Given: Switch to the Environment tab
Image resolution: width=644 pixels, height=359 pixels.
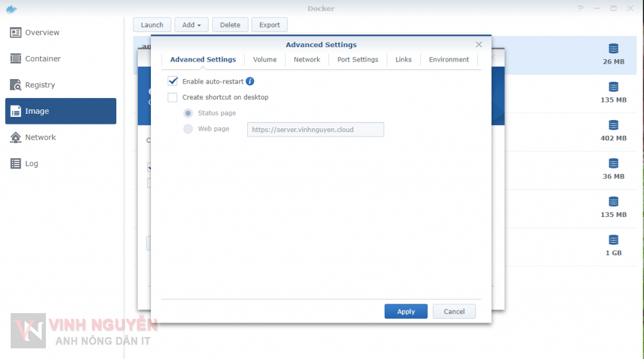Looking at the screenshot, I should click(x=448, y=60).
